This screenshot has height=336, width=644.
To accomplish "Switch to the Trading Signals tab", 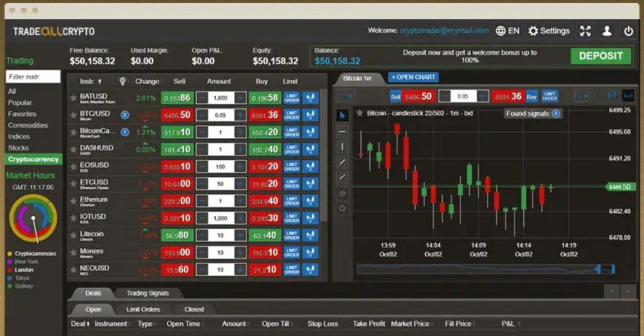I will point(147,293).
